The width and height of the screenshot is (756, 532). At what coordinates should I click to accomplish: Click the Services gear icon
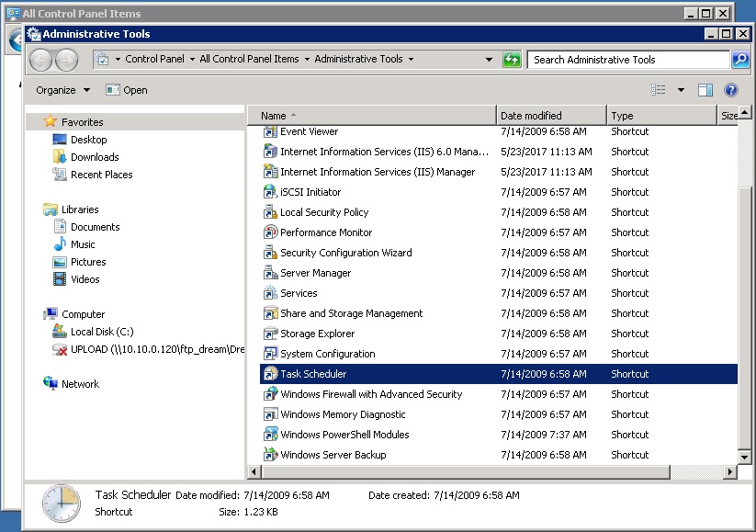(270, 293)
